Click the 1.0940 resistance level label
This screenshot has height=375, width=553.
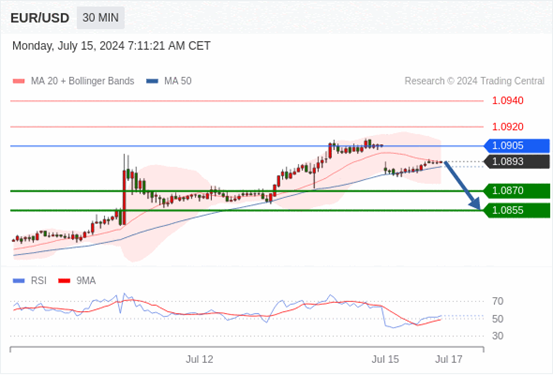coord(508,101)
